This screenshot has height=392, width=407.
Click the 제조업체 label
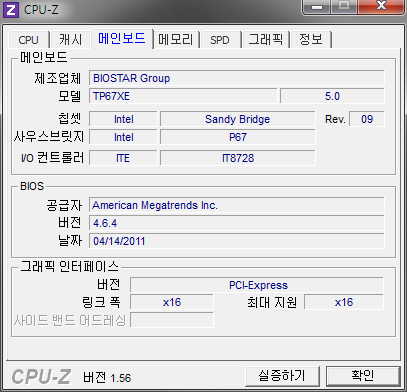[x=58, y=78]
